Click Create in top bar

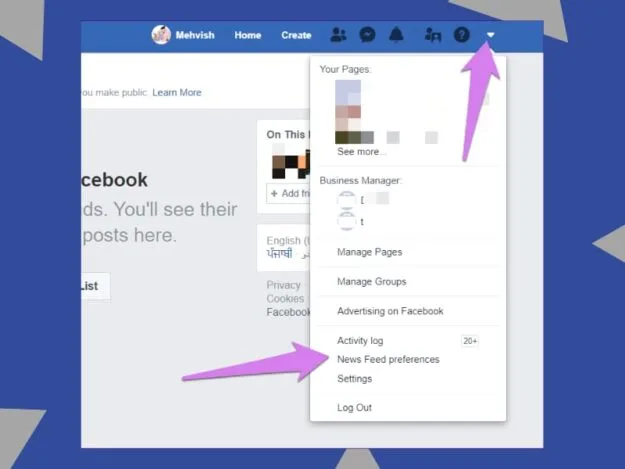coord(296,35)
